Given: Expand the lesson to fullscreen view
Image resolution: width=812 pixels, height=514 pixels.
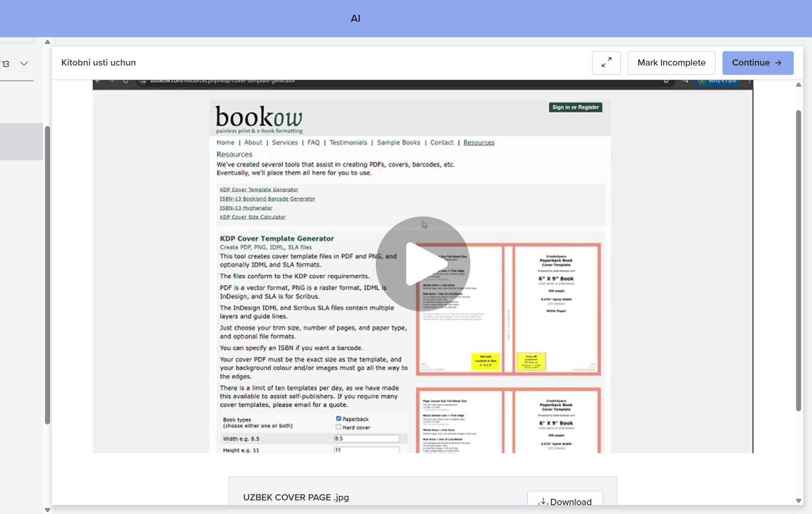Looking at the screenshot, I should coord(606,63).
